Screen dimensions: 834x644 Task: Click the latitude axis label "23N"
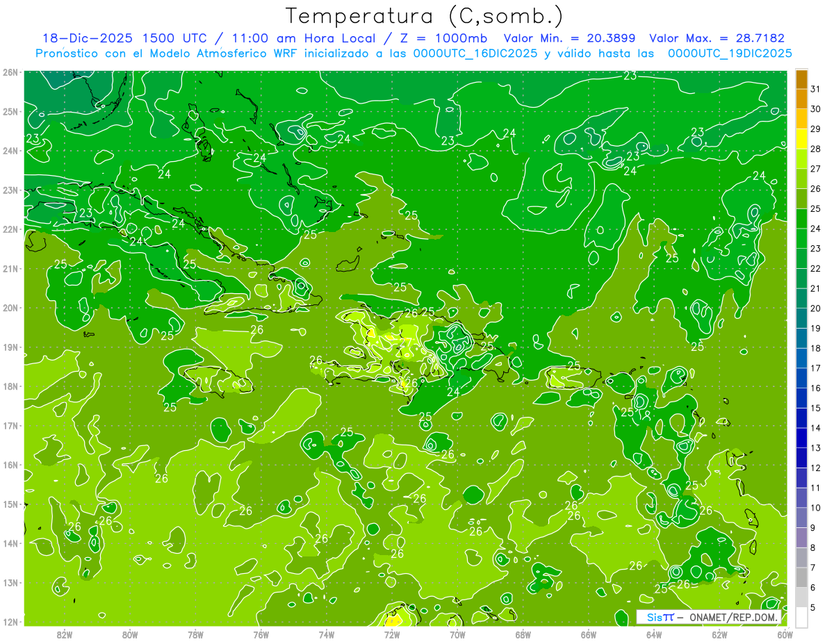[x=10, y=190]
